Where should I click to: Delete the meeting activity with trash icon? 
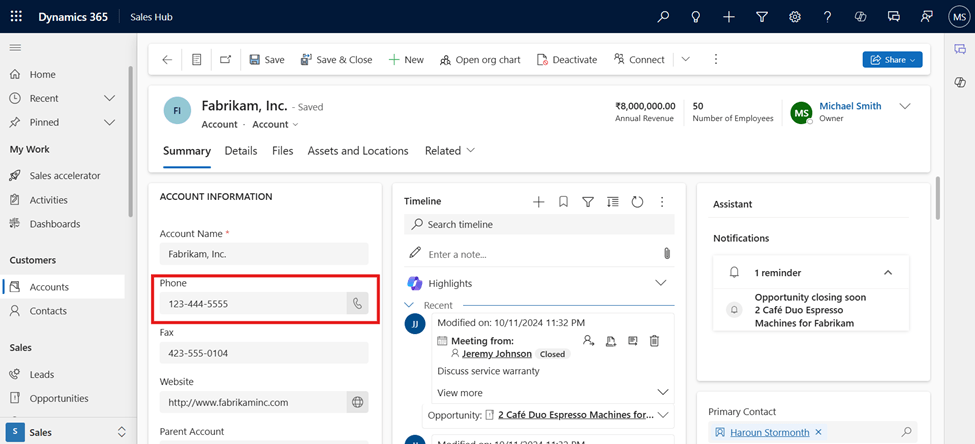pos(655,341)
